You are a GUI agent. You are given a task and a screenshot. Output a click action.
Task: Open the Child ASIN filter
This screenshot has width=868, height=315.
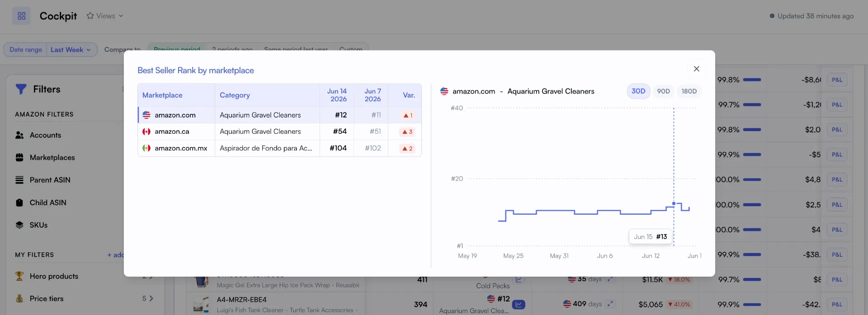pyautogui.click(x=48, y=202)
